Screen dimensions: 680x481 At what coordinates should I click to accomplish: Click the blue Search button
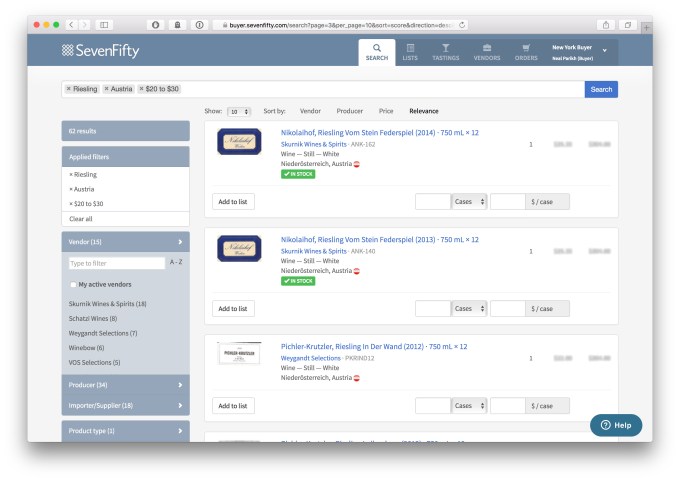tap(601, 89)
